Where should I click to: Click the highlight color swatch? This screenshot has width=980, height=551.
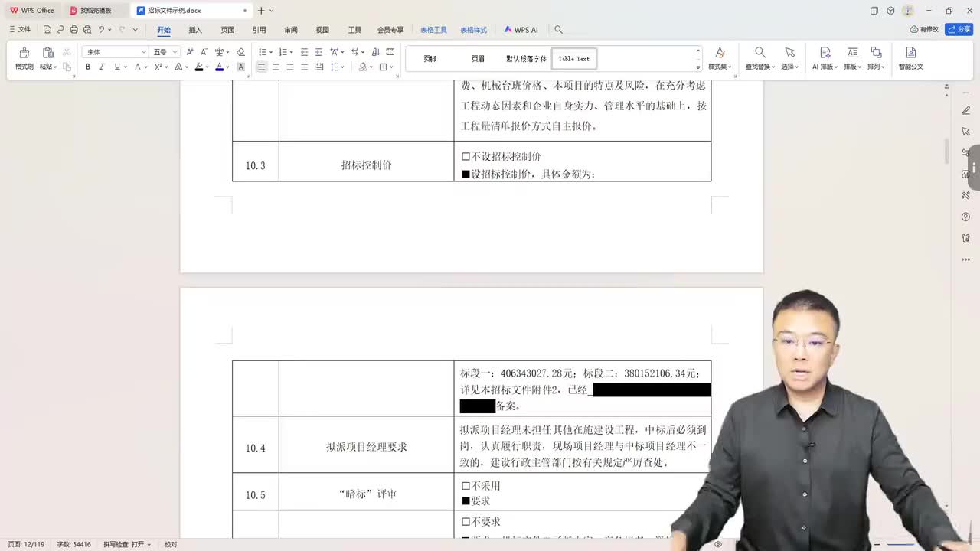click(x=199, y=67)
